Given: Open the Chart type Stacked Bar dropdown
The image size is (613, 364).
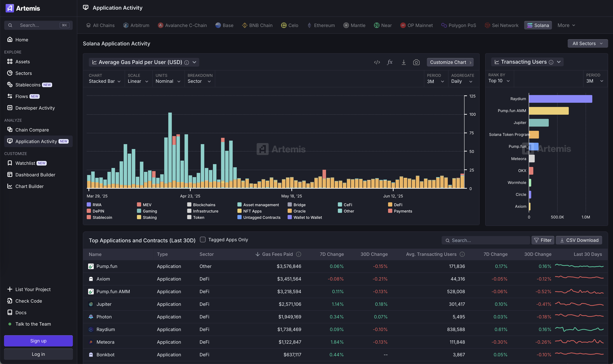Looking at the screenshot, I should coord(105,81).
